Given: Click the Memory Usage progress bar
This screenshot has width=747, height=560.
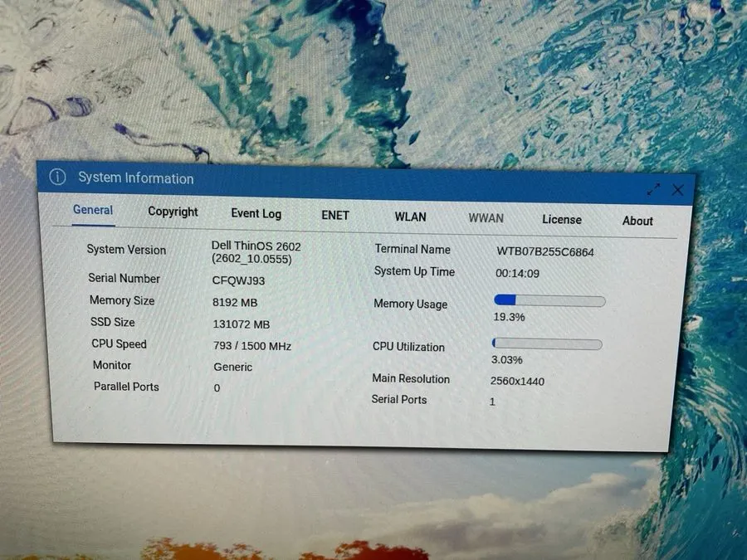Looking at the screenshot, I should [x=549, y=300].
